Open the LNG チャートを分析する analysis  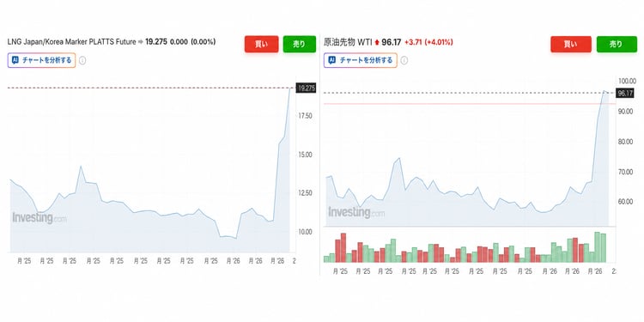click(x=41, y=60)
